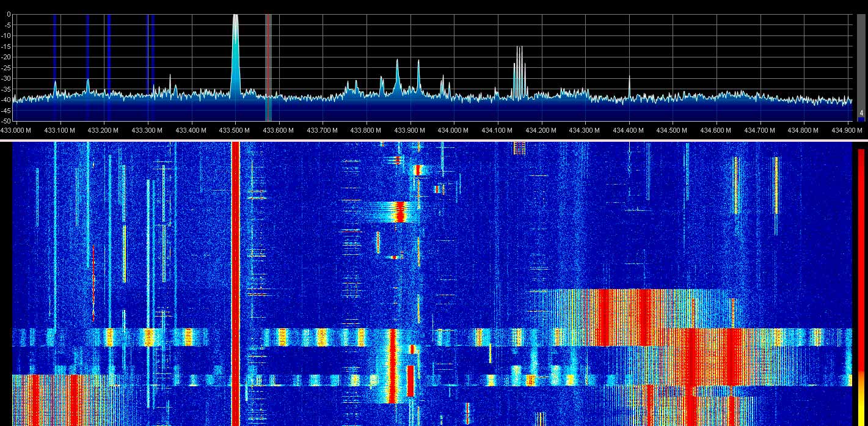Image resolution: width=868 pixels, height=426 pixels.
Task: Click the 433.100 M frequency axis label
Action: (x=60, y=130)
